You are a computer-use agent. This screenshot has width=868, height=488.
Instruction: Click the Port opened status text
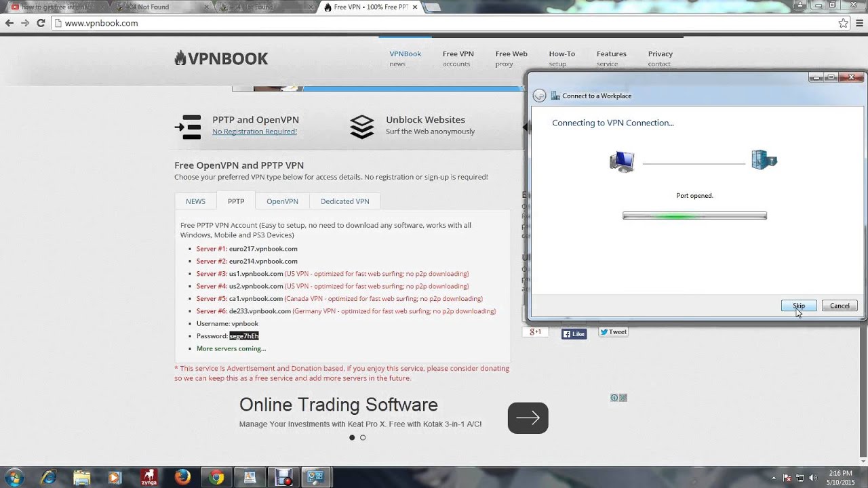(694, 196)
